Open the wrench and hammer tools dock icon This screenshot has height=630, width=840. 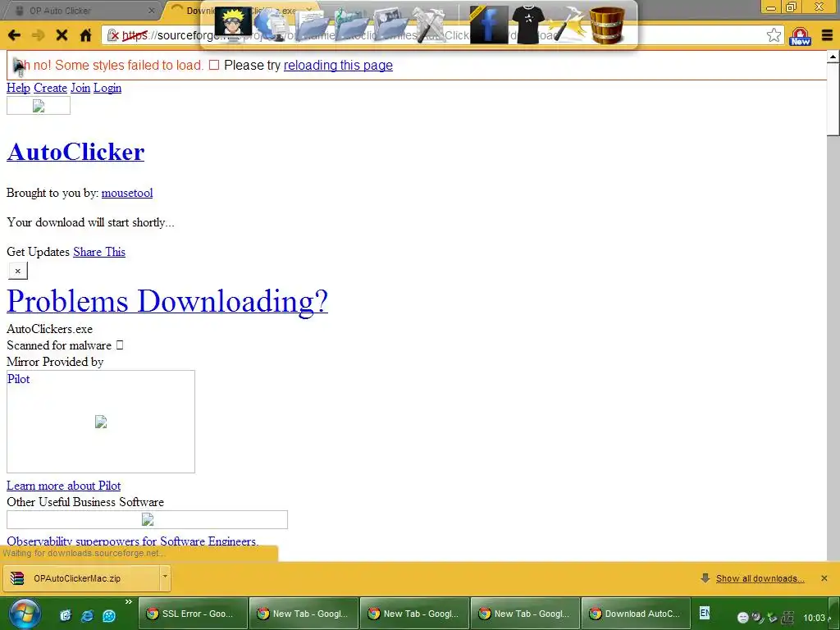coord(430,25)
